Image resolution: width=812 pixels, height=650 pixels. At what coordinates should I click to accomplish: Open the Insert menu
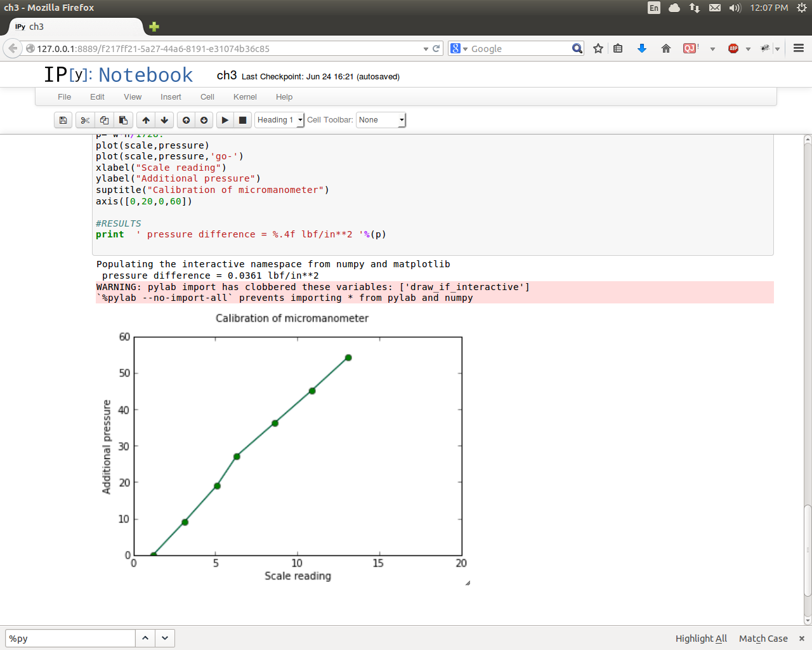(171, 97)
